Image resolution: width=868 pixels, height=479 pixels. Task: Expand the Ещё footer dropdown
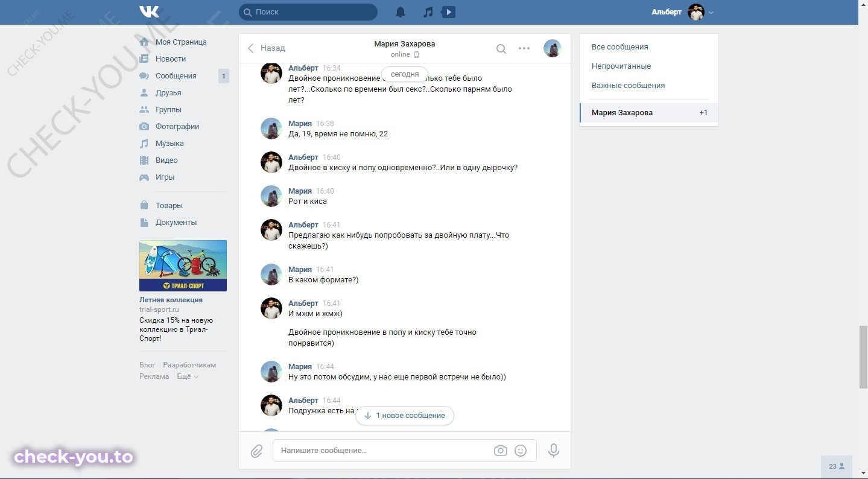click(187, 376)
